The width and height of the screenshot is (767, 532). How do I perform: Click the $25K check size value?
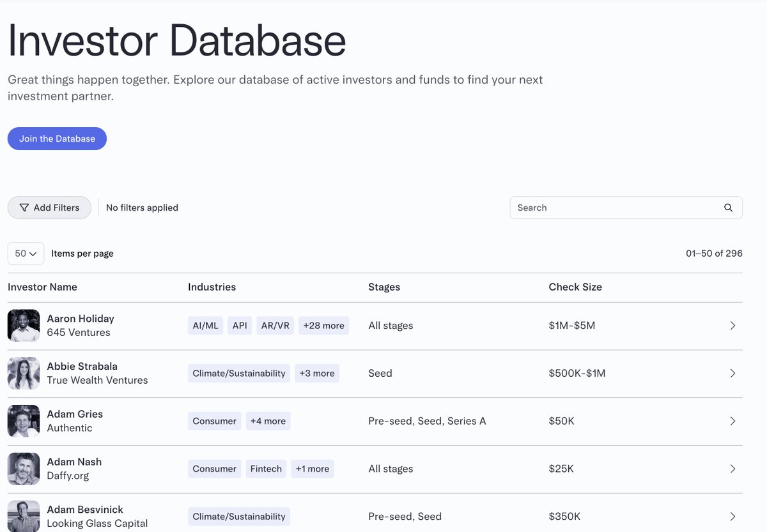click(x=561, y=469)
